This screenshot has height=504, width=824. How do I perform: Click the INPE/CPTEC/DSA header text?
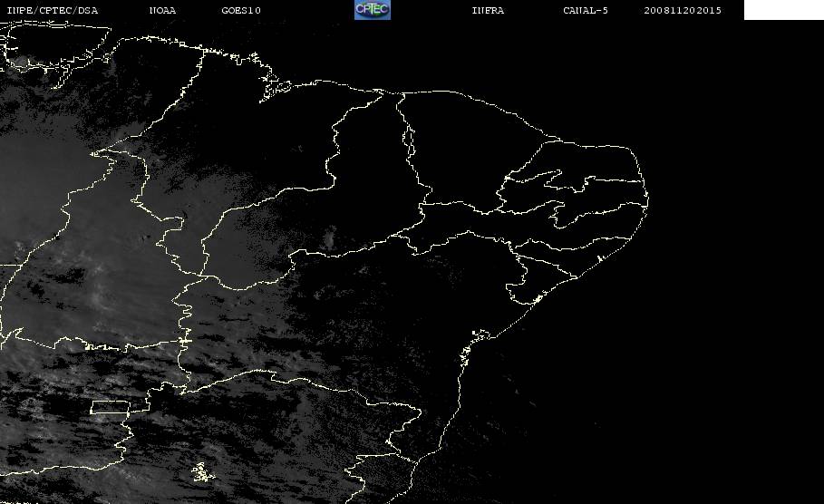coord(52,10)
